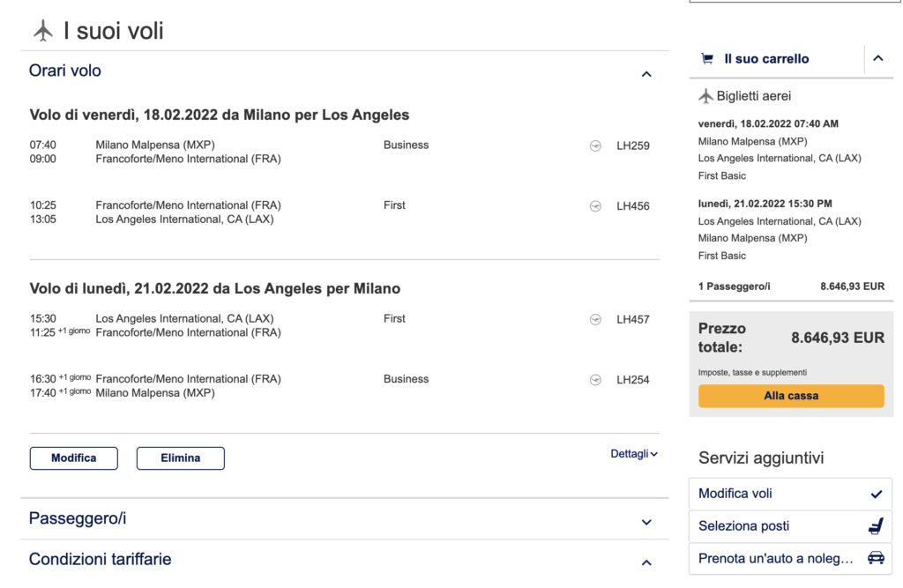Click the airplane icon beside I suoi voli
This screenshot has width=903, height=588.
pyautogui.click(x=43, y=31)
